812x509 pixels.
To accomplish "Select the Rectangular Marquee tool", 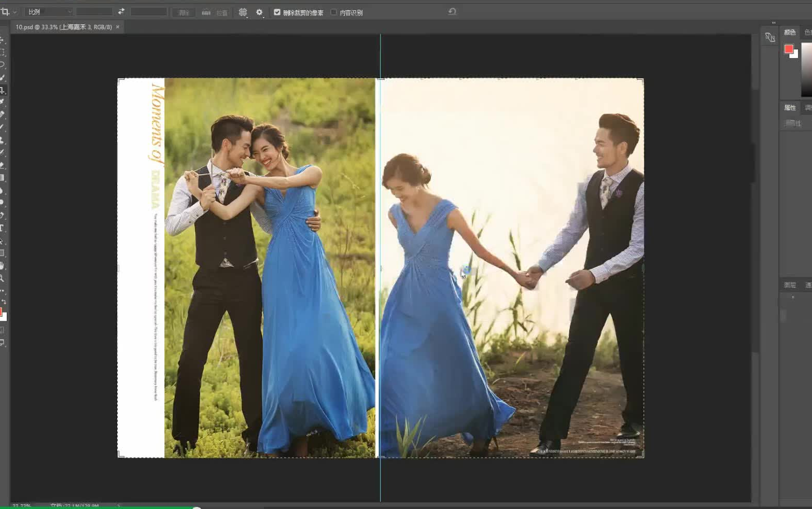I will (3, 52).
